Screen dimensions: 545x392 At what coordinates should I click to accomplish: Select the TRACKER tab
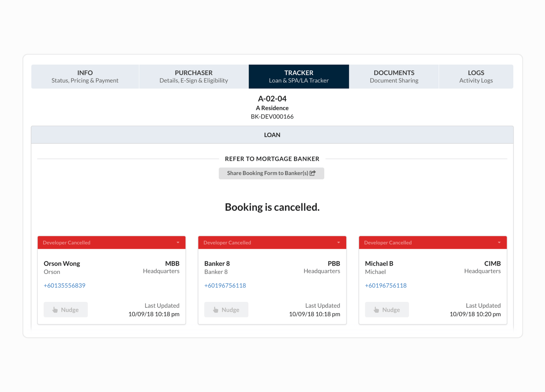point(299,76)
